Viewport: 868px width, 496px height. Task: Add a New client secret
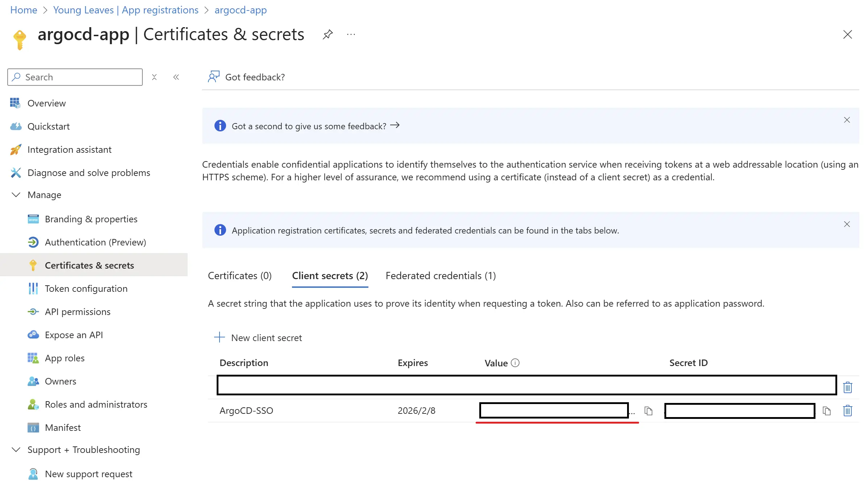pyautogui.click(x=258, y=338)
